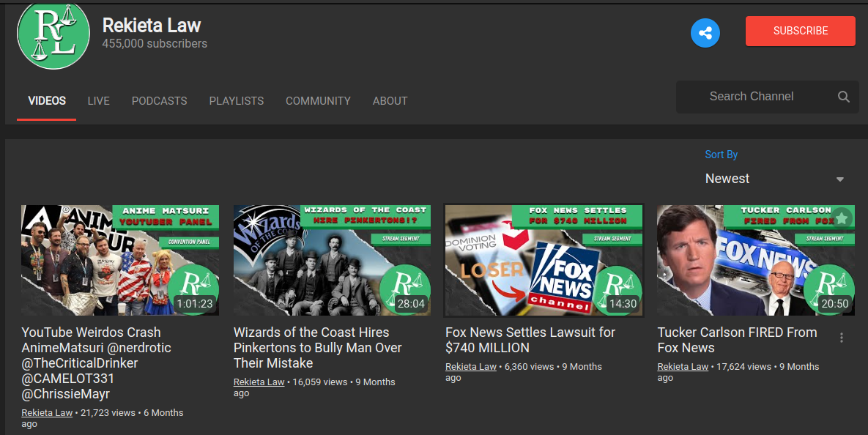Viewport: 868px width, 435px height.
Task: Open the Tucker Carlson video's three-dot menu
Action: 842,338
